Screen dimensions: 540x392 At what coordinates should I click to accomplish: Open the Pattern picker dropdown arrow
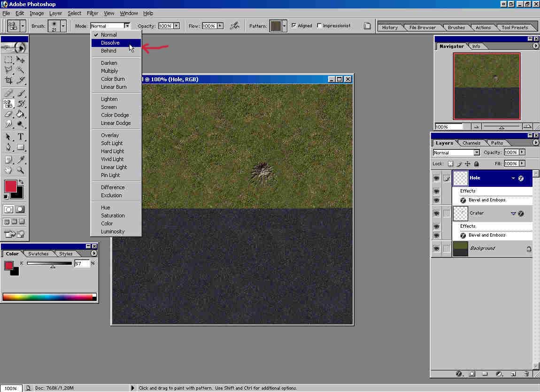(285, 26)
